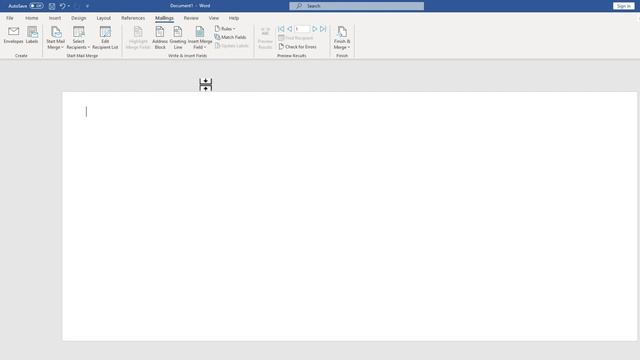The width and height of the screenshot is (640, 360).
Task: Click in the blank document page
Action: pyautogui.click(x=349, y=216)
